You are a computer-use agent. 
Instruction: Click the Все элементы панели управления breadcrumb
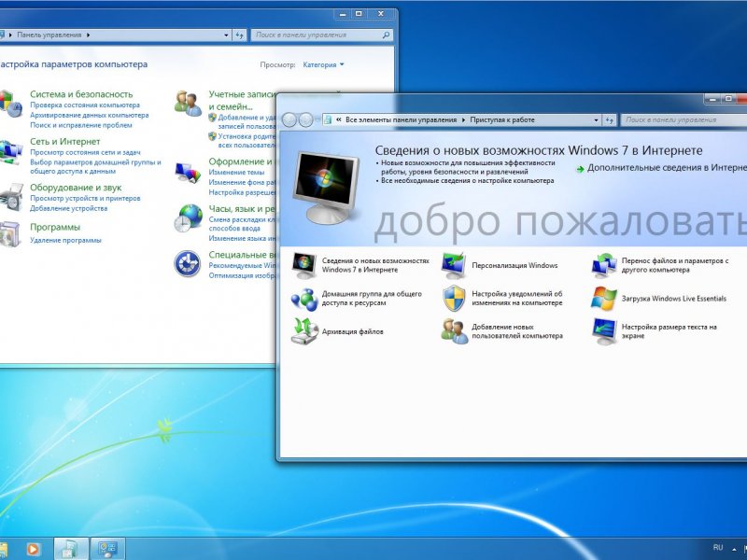(402, 120)
